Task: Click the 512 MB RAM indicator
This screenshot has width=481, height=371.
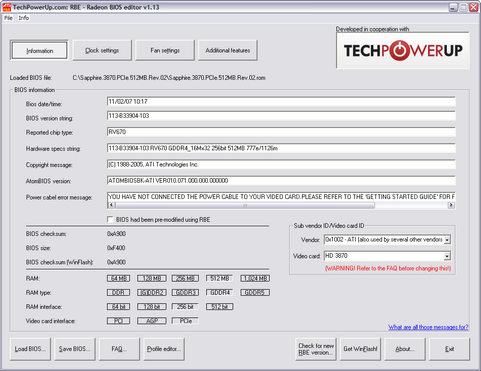Action: [219, 278]
